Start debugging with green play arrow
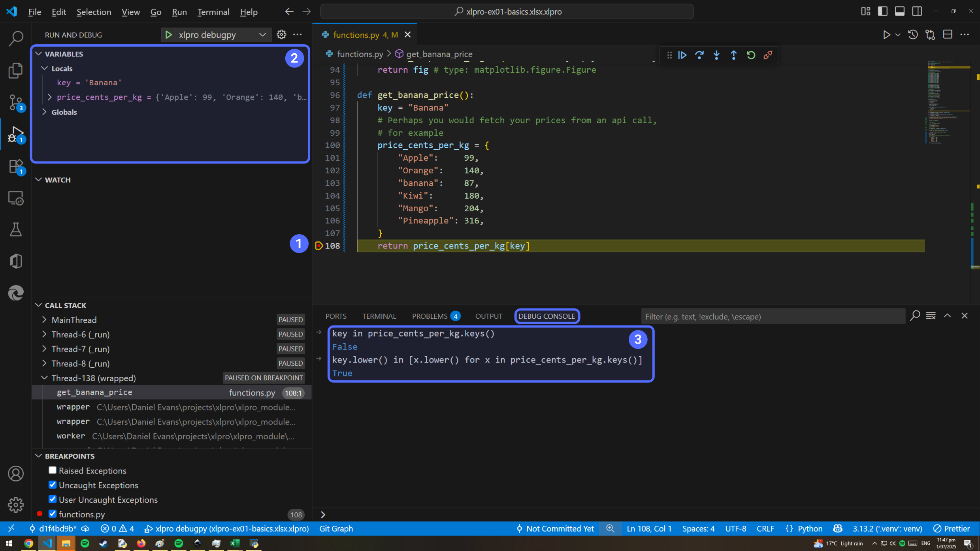The height and width of the screenshot is (551, 980). pos(168,35)
